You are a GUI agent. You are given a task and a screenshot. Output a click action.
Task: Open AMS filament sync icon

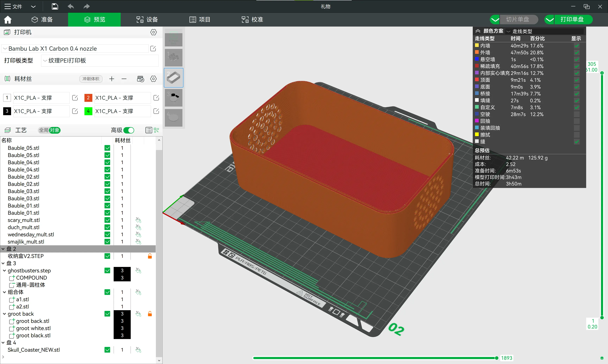[x=140, y=79]
